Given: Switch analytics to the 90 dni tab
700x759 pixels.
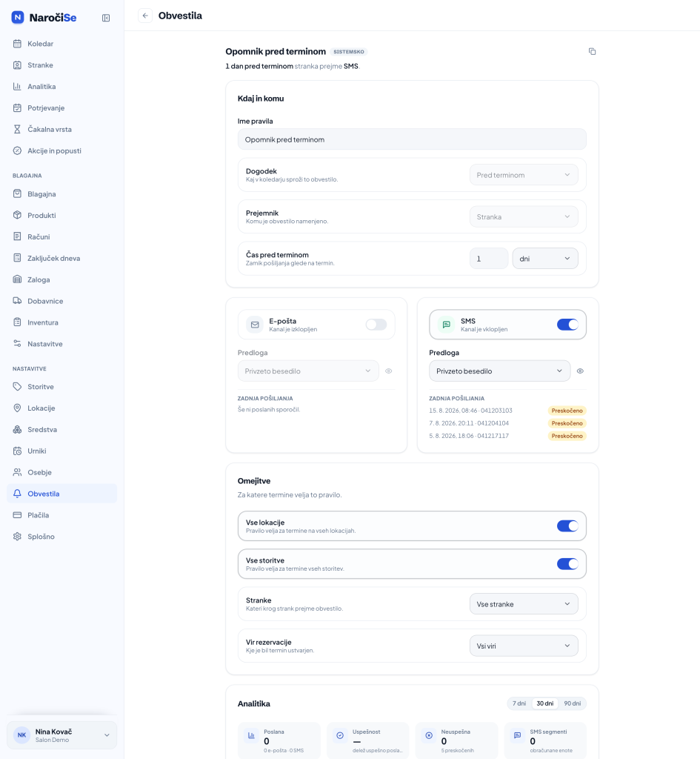Looking at the screenshot, I should point(573,703).
